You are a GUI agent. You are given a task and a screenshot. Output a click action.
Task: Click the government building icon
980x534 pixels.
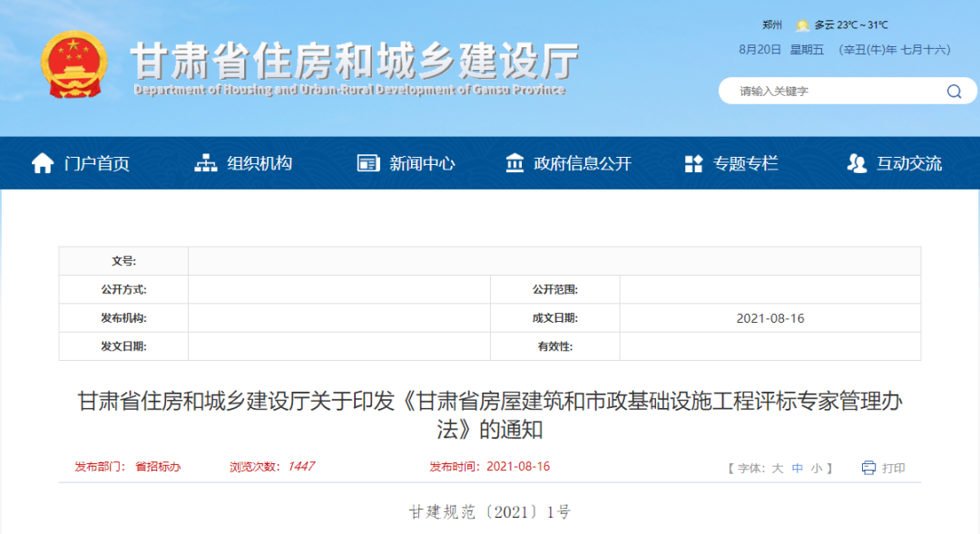tap(514, 163)
